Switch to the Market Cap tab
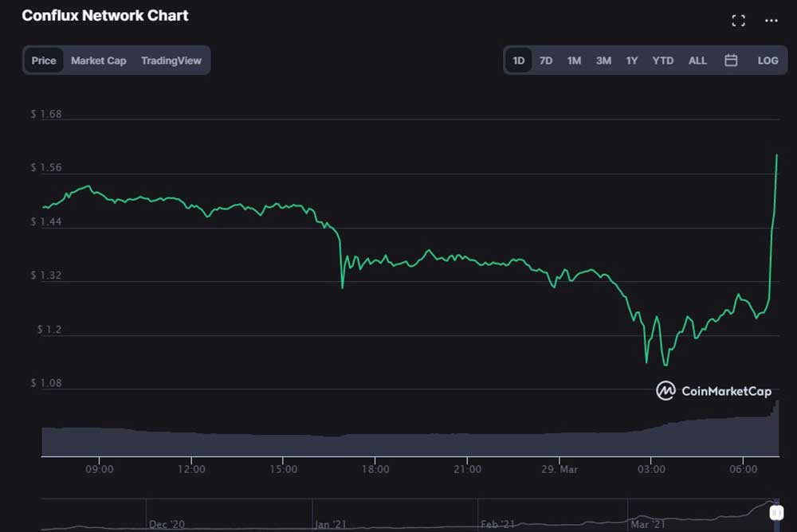797x532 pixels. [99, 61]
